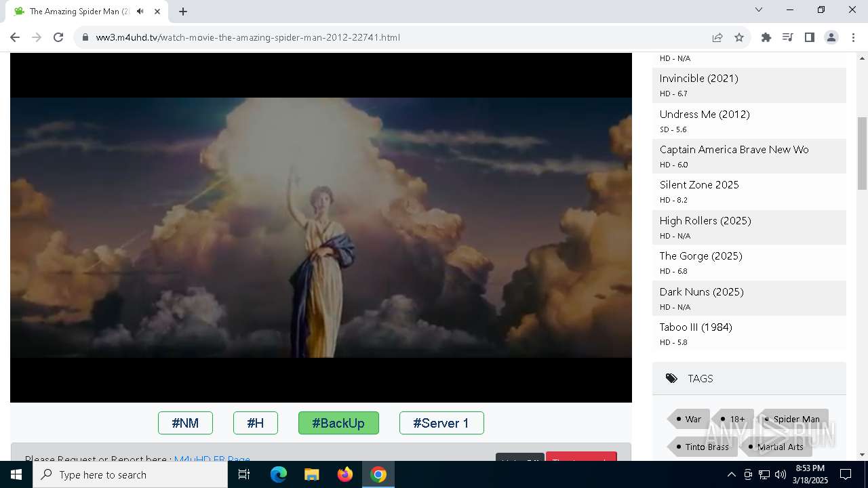Open the Chrome profile avatar
This screenshot has width=868, height=488.
pos(831,37)
